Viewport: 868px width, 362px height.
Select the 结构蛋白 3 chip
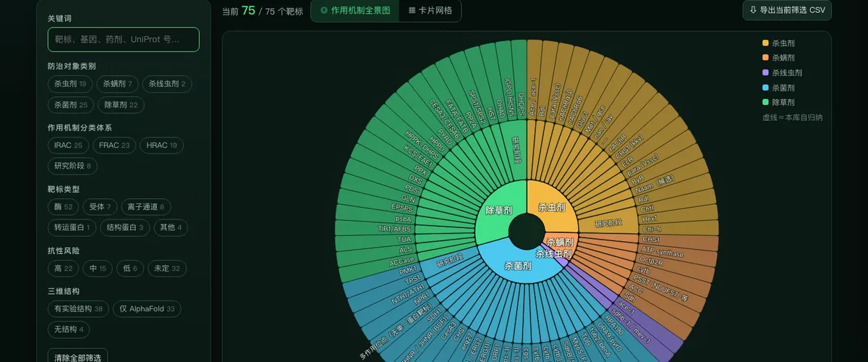pos(126,227)
